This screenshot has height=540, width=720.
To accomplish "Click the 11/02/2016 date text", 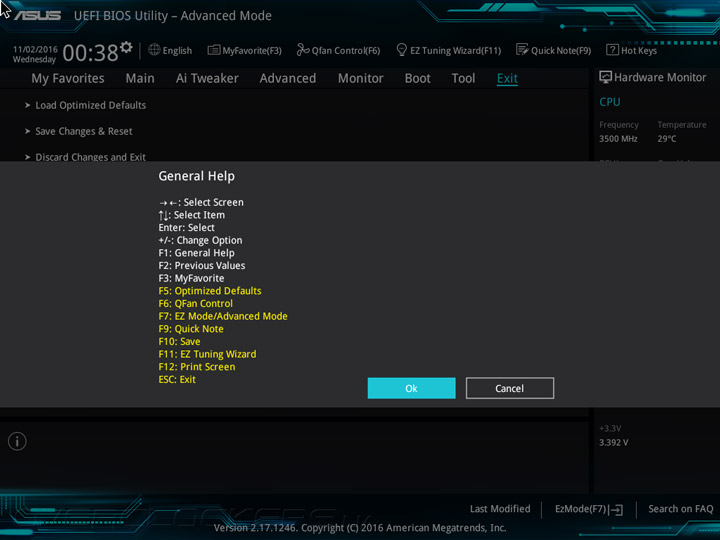I will coord(35,49).
